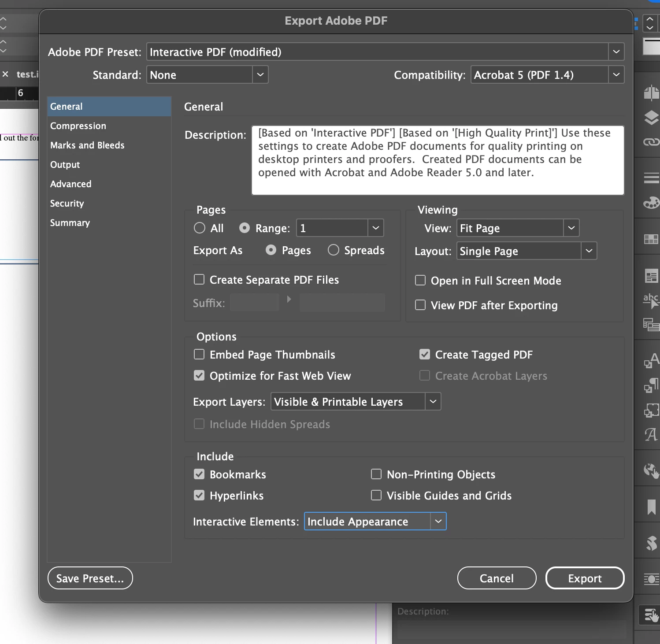660x644 pixels.
Task: Click the Save Preset button
Action: point(90,578)
